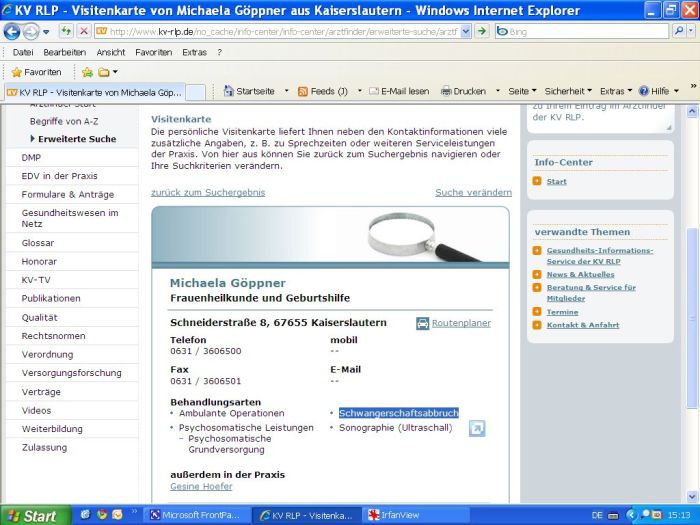Open the Routenplaner link
700x525 pixels.
click(461, 323)
